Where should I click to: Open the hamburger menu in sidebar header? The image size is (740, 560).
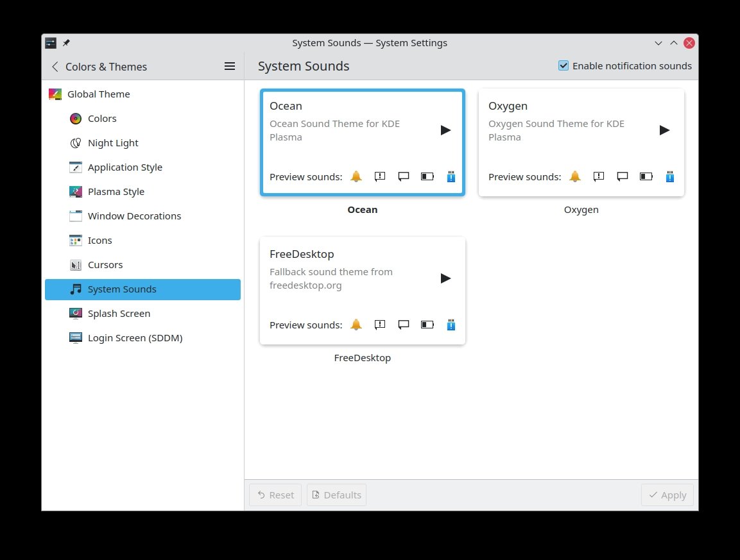click(x=230, y=66)
